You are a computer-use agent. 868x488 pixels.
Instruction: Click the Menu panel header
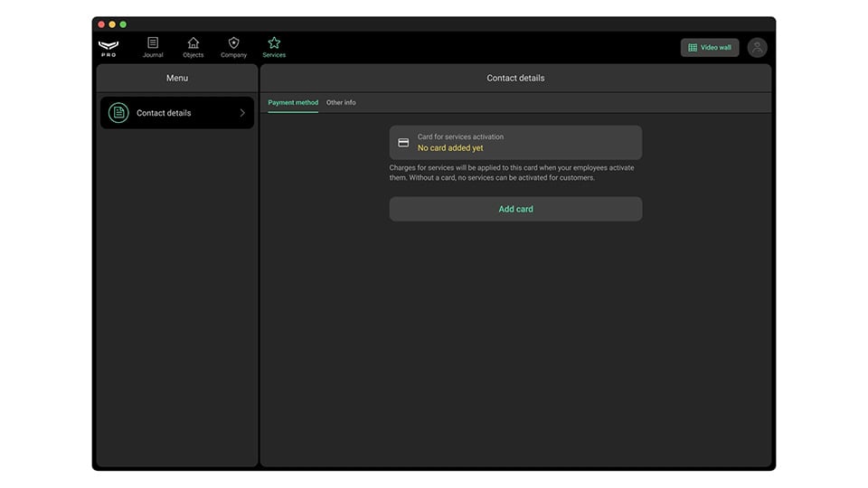[177, 79]
